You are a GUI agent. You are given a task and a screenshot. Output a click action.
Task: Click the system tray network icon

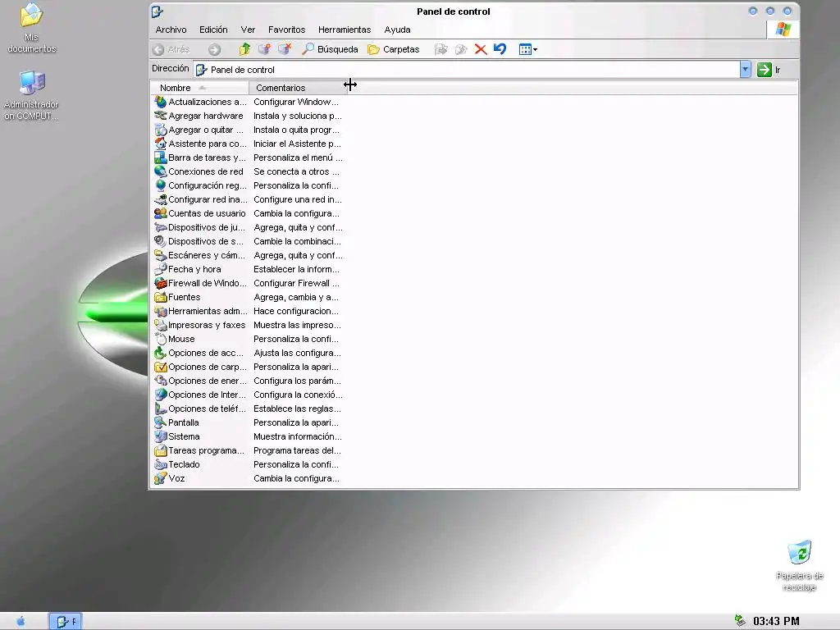pos(740,620)
